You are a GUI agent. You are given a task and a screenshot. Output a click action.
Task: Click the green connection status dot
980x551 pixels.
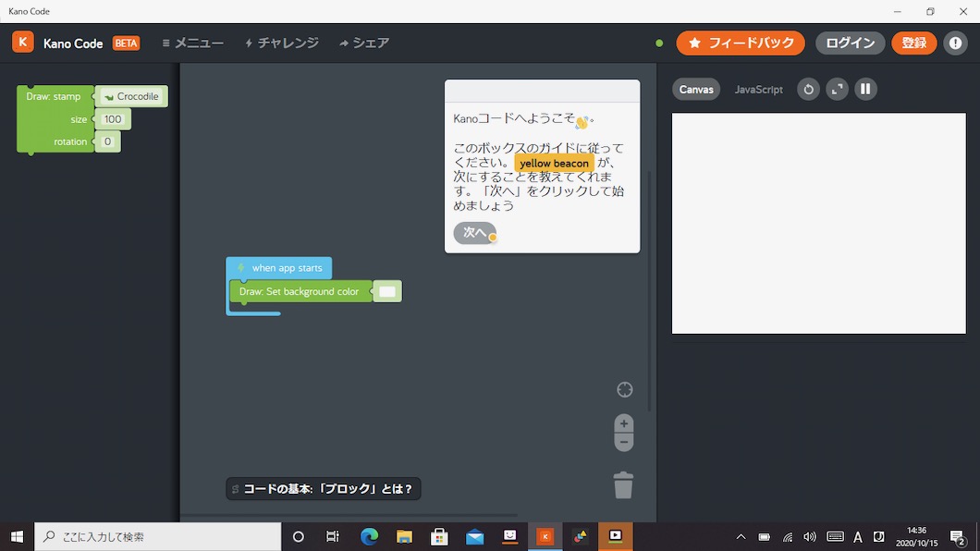659,43
